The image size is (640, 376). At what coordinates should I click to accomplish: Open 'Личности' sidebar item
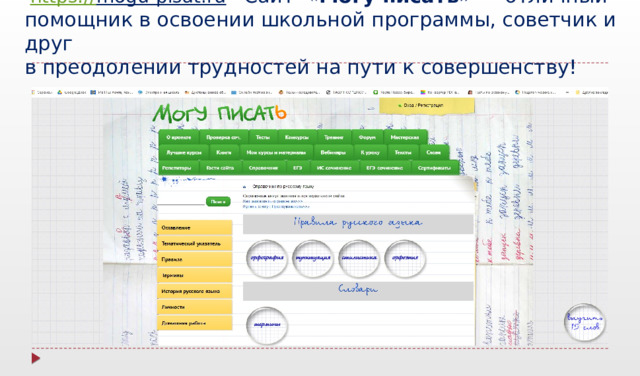click(x=194, y=307)
